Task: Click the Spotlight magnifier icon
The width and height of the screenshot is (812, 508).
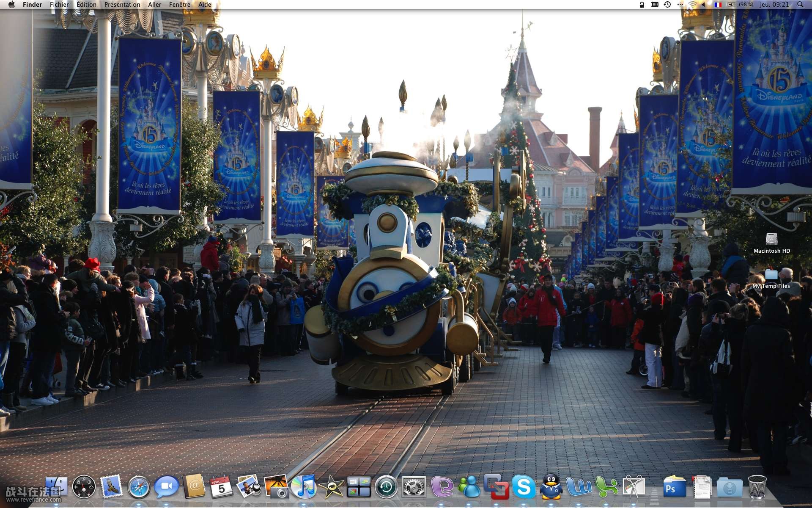Action: click(x=800, y=5)
